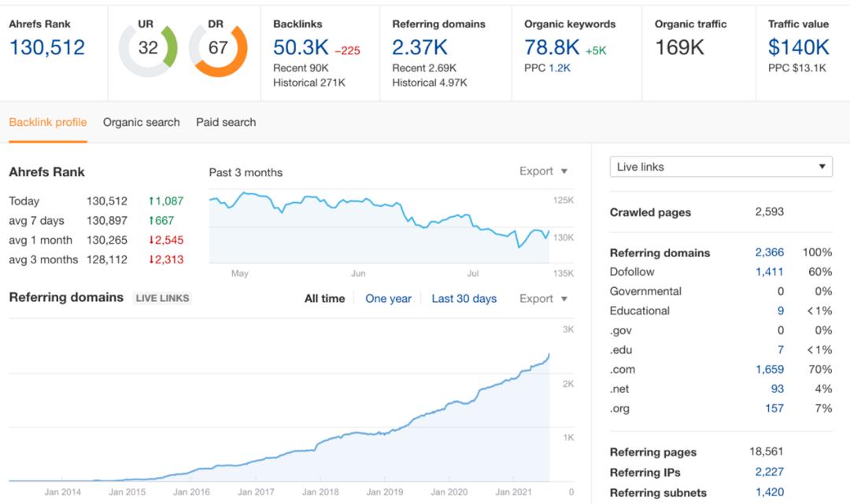The height and width of the screenshot is (504, 850).
Task: Open the Live links dropdown
Action: point(720,167)
